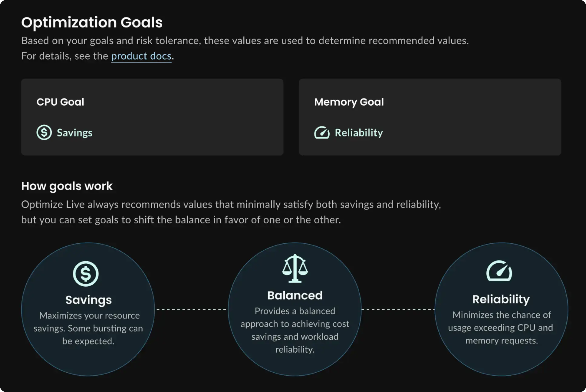Click the 'Maximizes your resource savings' description

pyautogui.click(x=88, y=328)
